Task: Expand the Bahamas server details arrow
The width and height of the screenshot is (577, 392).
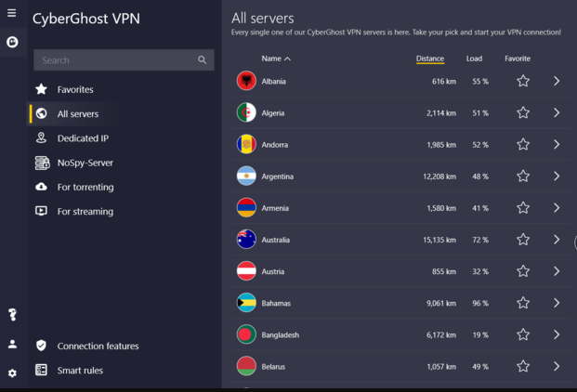Action: pos(557,303)
